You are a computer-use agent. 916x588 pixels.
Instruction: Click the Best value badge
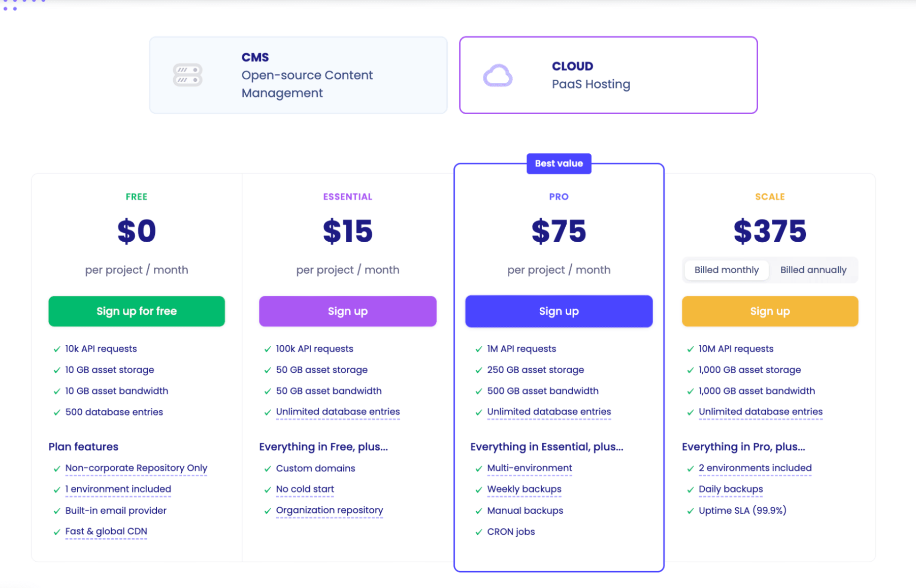click(559, 164)
